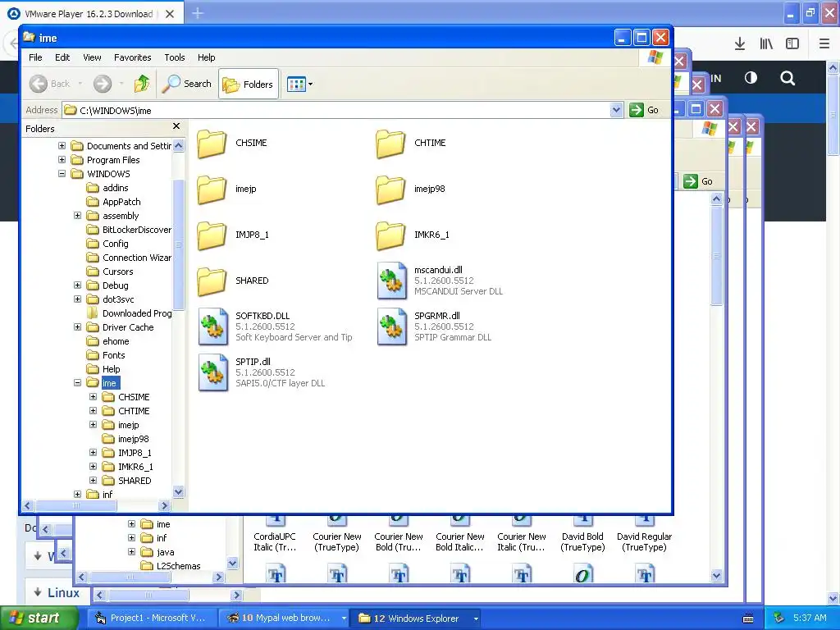This screenshot has height=630, width=840.
Task: Select the Help folder in tree
Action: (111, 369)
